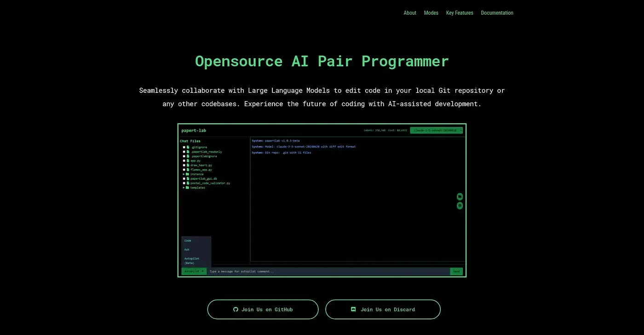644x335 pixels.
Task: Click the file icon beside .gitignore
Action: pos(188,147)
